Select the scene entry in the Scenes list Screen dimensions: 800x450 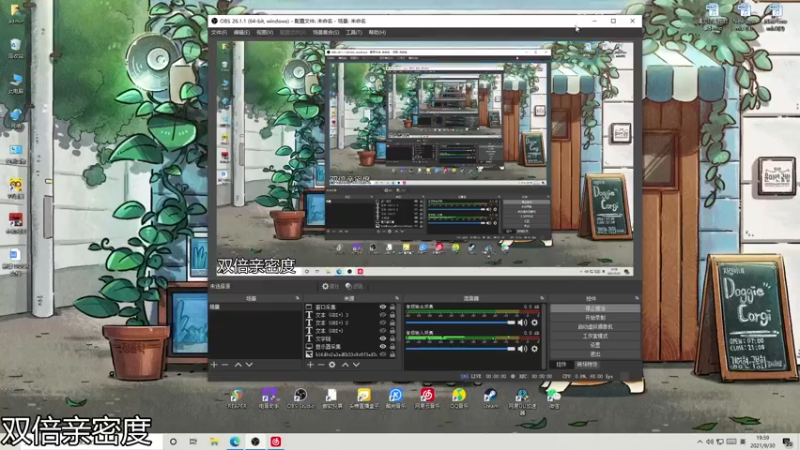(x=255, y=307)
